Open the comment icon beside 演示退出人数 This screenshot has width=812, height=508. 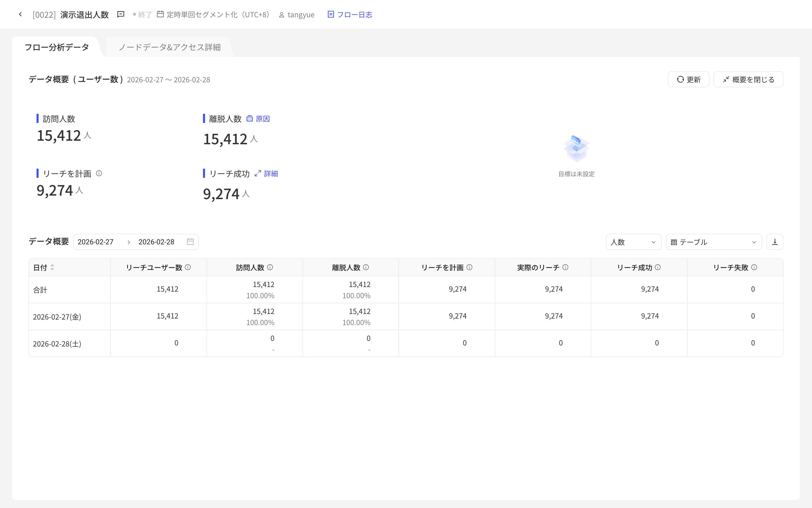(x=121, y=14)
